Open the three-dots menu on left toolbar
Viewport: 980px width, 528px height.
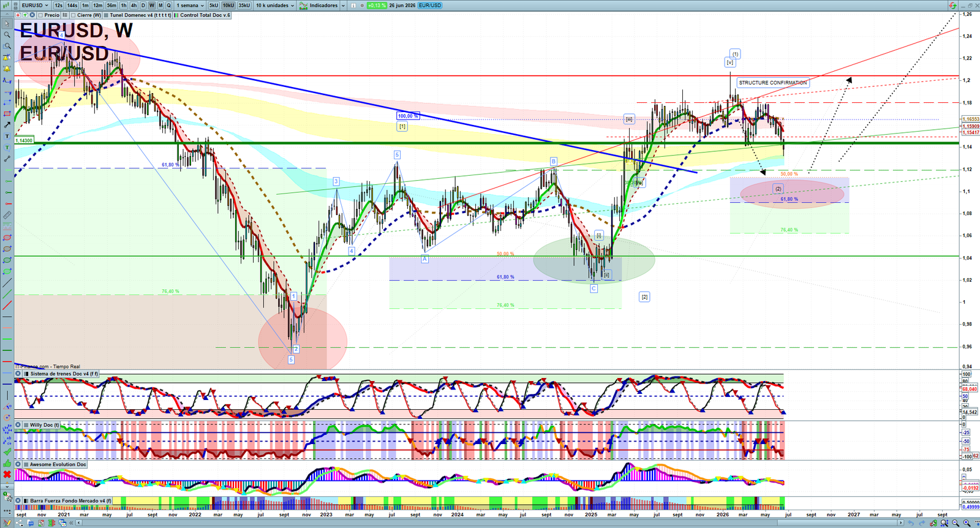[x=7, y=510]
